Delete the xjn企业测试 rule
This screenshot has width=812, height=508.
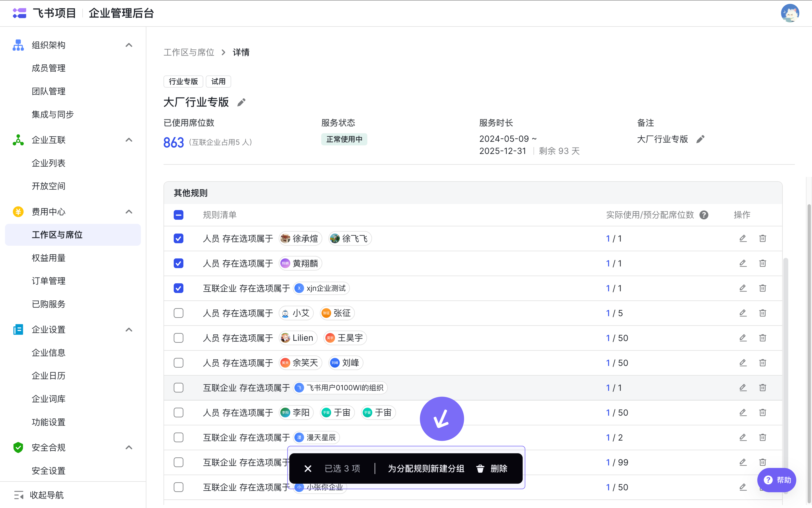point(763,288)
